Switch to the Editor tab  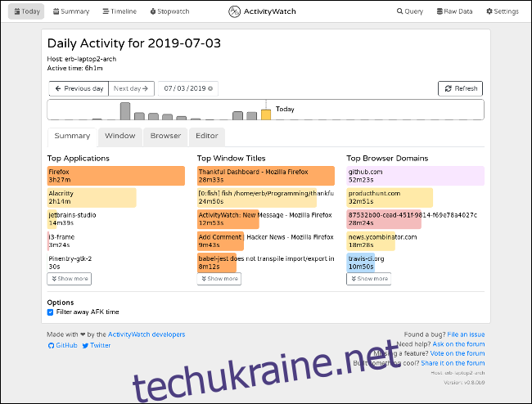(x=207, y=136)
